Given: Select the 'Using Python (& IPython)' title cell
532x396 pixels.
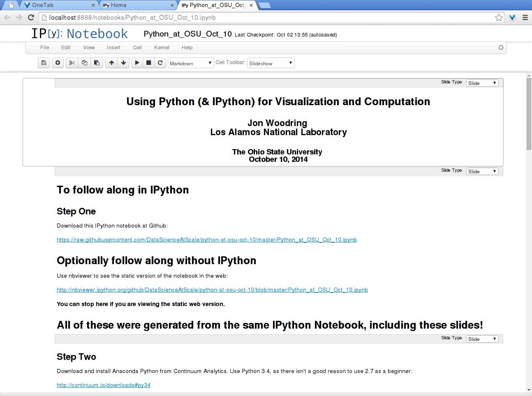Looking at the screenshot, I should [x=263, y=122].
